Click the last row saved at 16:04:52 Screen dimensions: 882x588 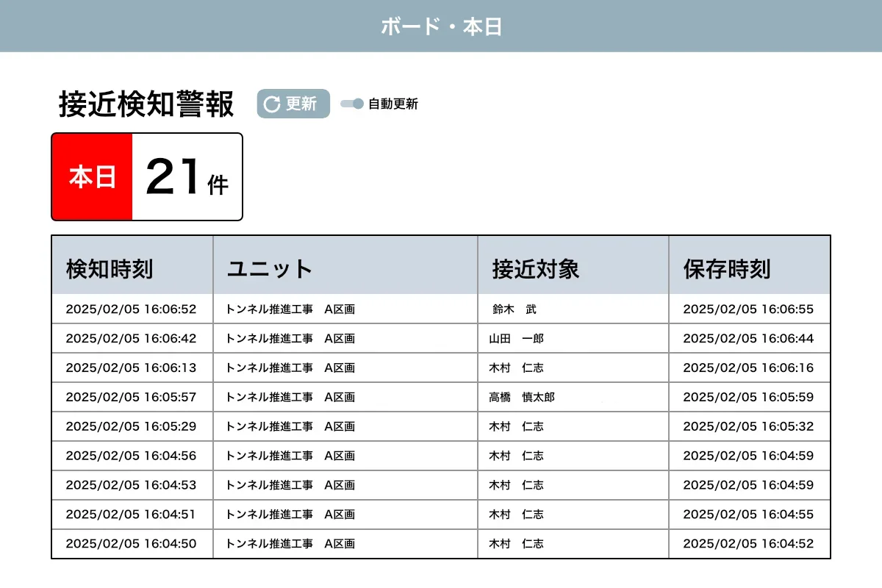tap(441, 544)
